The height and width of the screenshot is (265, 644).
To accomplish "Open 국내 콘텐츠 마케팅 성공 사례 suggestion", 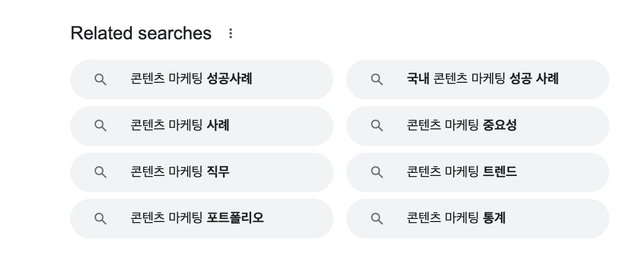I will [483, 79].
